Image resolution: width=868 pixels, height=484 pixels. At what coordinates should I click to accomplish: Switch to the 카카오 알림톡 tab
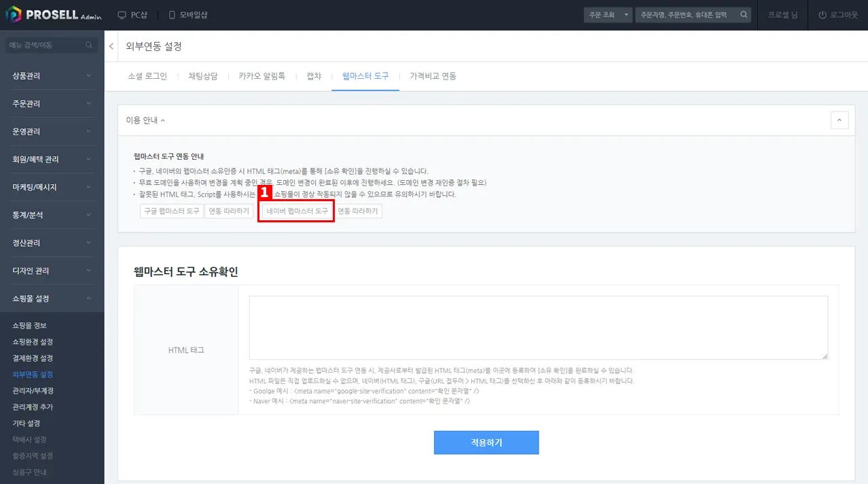(262, 76)
